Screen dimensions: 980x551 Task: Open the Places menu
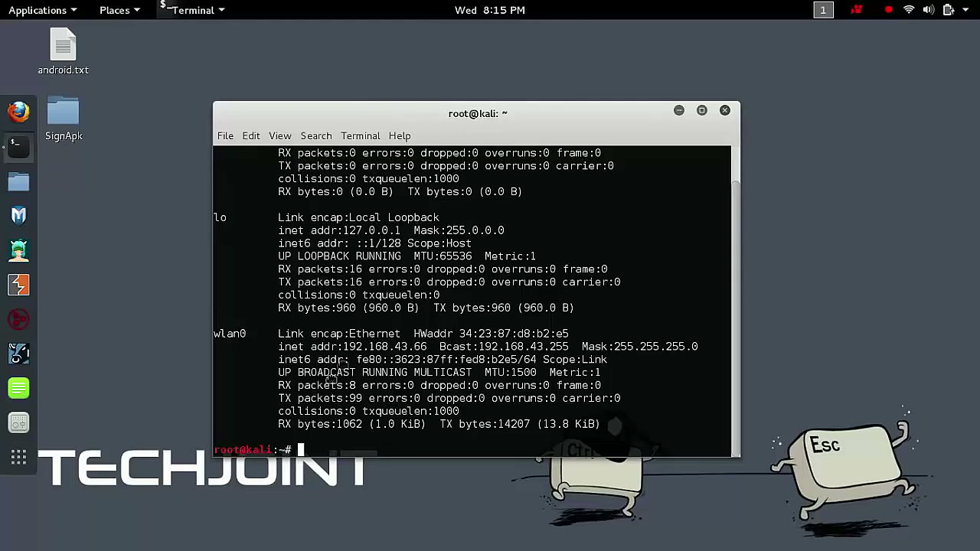(119, 10)
